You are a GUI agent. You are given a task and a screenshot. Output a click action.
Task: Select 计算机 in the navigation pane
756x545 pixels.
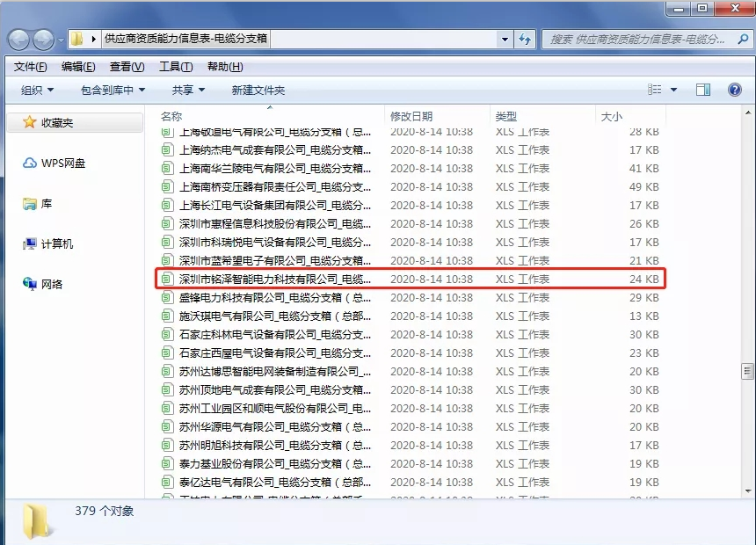[x=56, y=244]
